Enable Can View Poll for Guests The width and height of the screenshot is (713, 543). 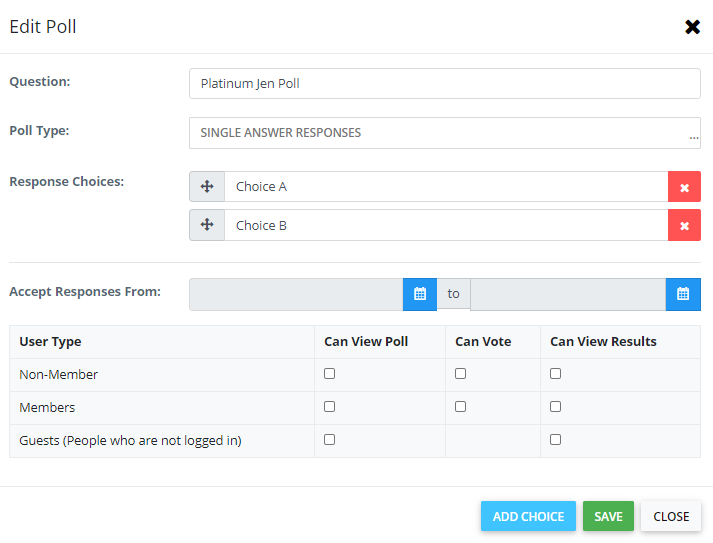(330, 440)
